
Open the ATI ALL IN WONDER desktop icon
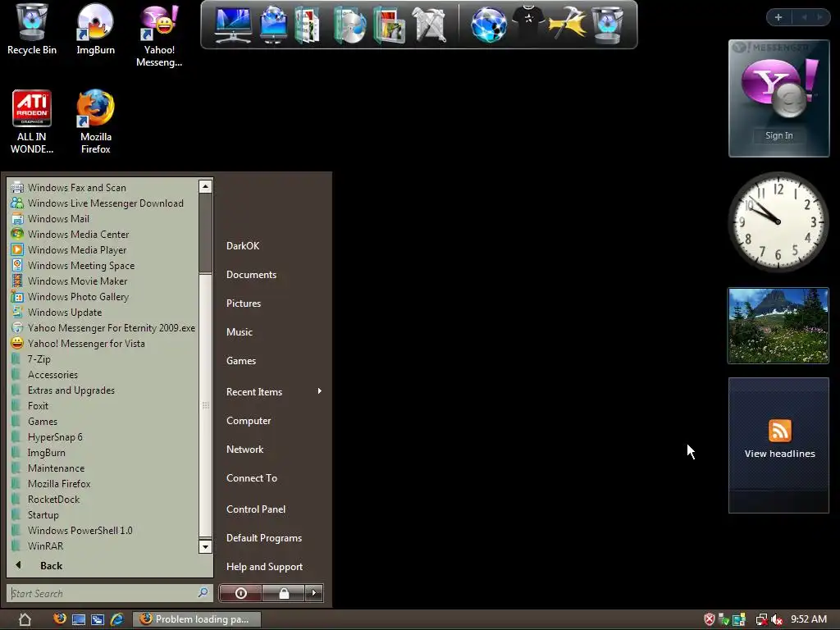point(32,122)
